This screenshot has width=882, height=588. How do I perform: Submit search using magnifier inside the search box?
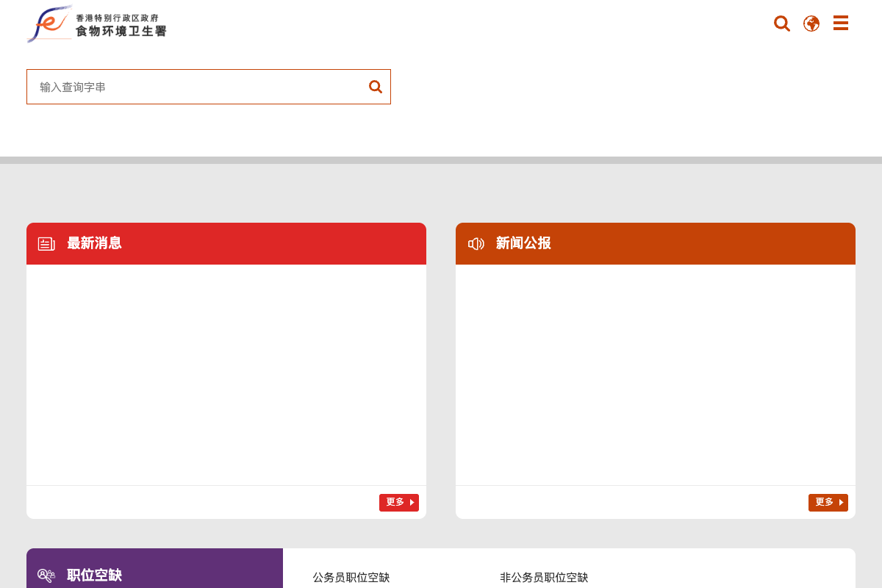pos(376,87)
